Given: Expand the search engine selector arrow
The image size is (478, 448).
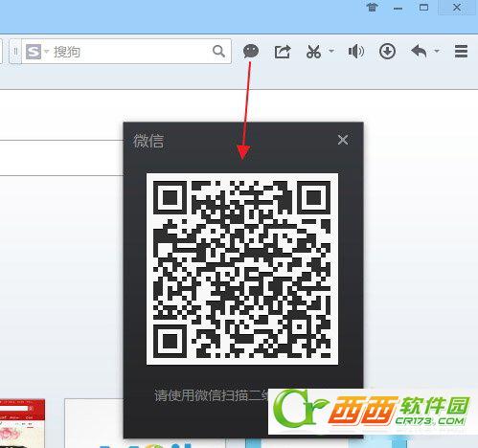Looking at the screenshot, I should click(47, 52).
